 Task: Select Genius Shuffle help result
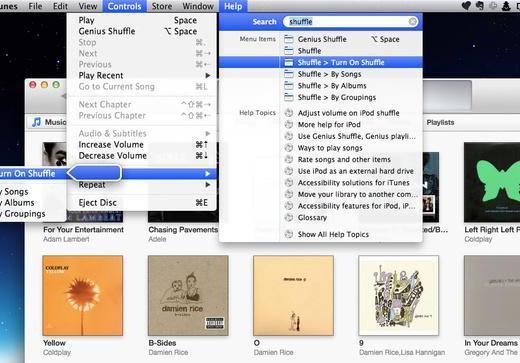coord(351,39)
